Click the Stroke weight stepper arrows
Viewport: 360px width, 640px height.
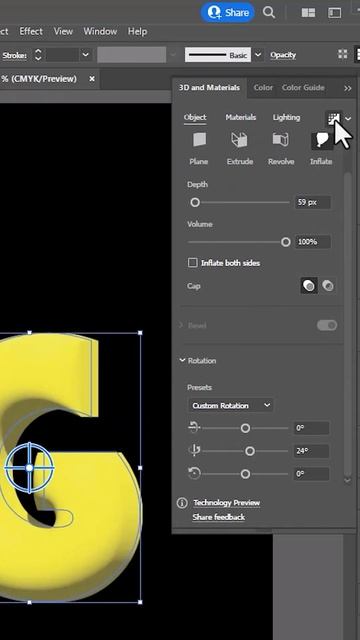tap(38, 55)
